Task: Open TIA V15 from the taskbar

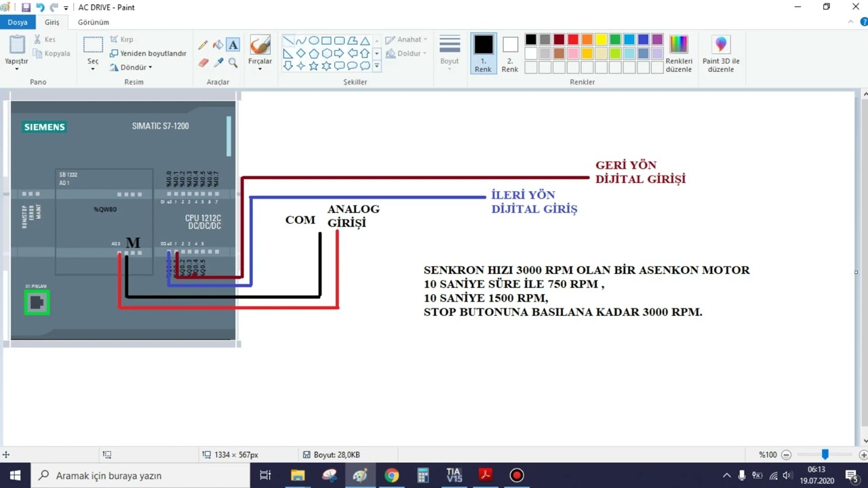Action: click(454, 475)
